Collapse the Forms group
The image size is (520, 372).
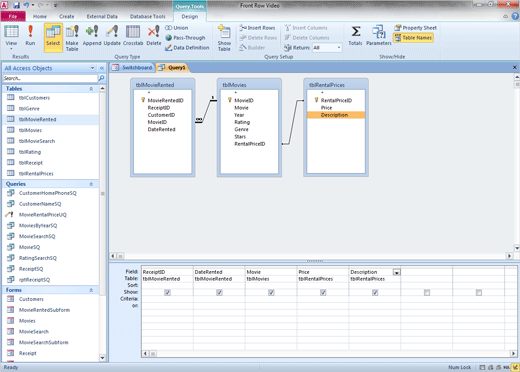(91, 290)
